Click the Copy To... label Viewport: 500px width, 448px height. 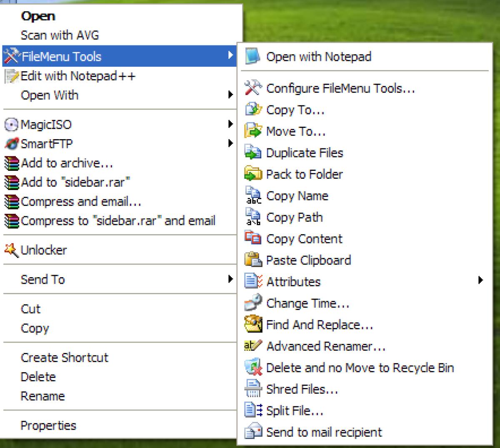click(295, 110)
